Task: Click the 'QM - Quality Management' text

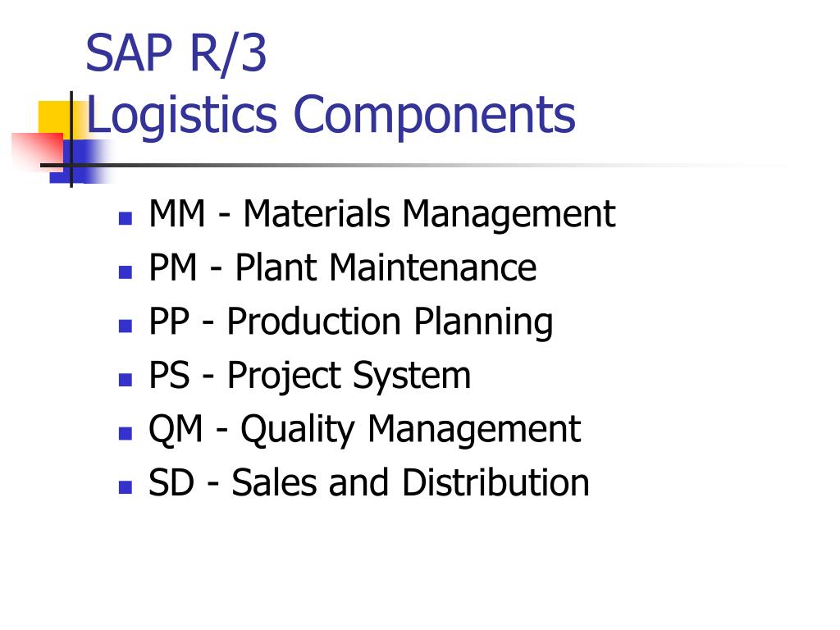Action: 365,430
